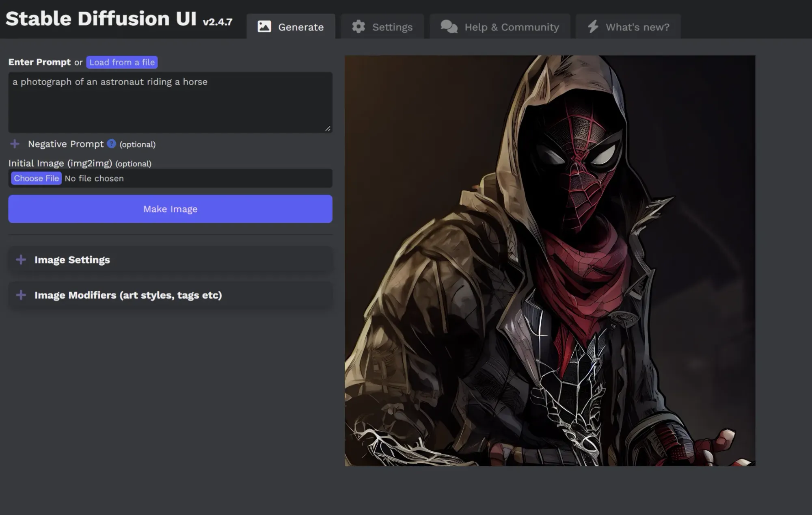812x515 pixels.
Task: Click the generated Spider-Man image
Action: 550,261
